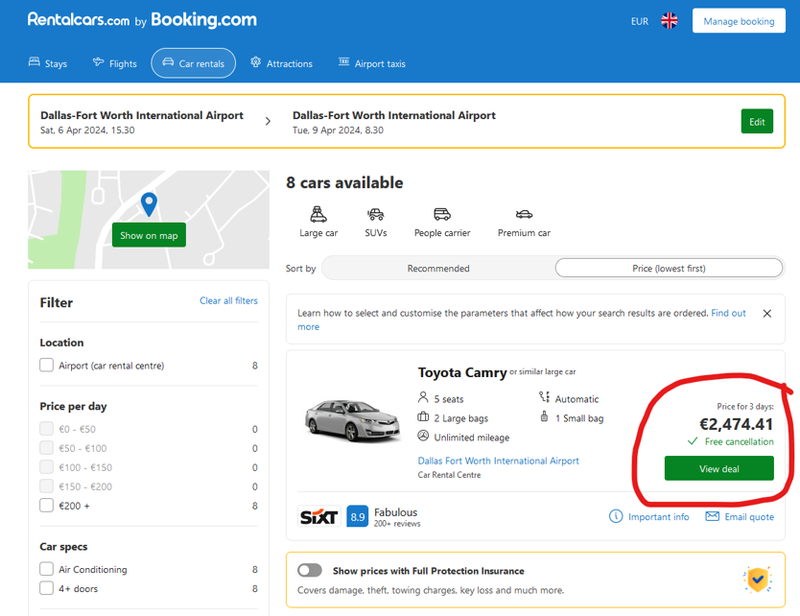This screenshot has height=616, width=800.
Task: Open the Stays tab
Action: tap(47, 63)
